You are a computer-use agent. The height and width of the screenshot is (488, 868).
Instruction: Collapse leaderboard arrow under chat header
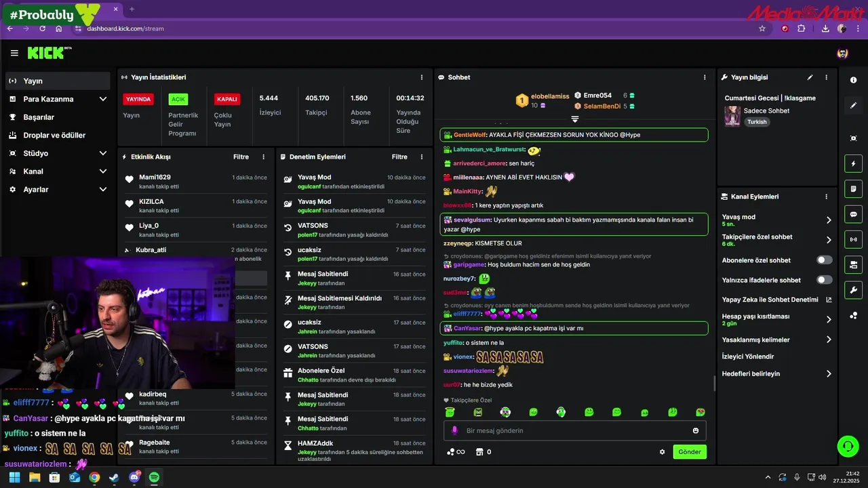(575, 119)
